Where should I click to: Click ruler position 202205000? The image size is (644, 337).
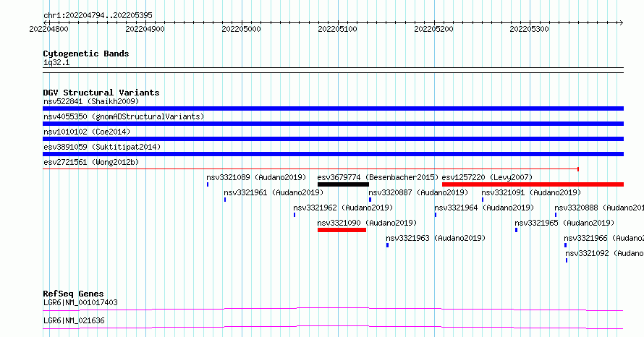click(x=241, y=29)
